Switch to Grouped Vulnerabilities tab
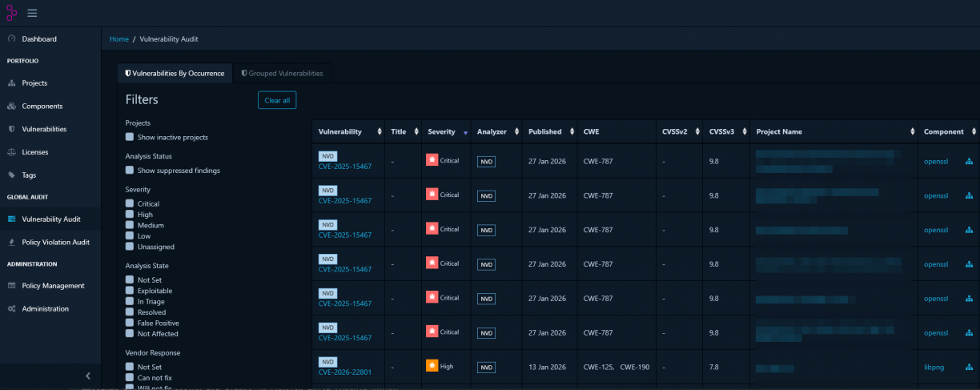 tap(282, 73)
